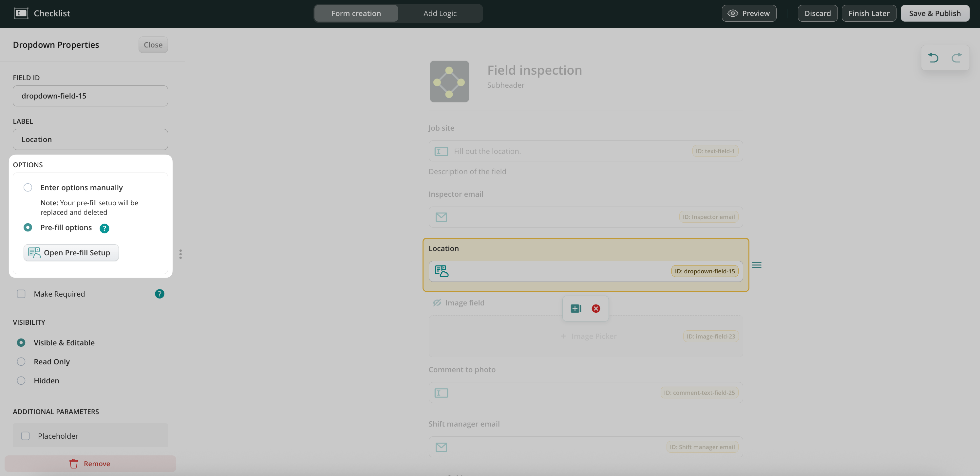Switch to the Form creation tab
The width and height of the screenshot is (980, 476).
(x=356, y=13)
